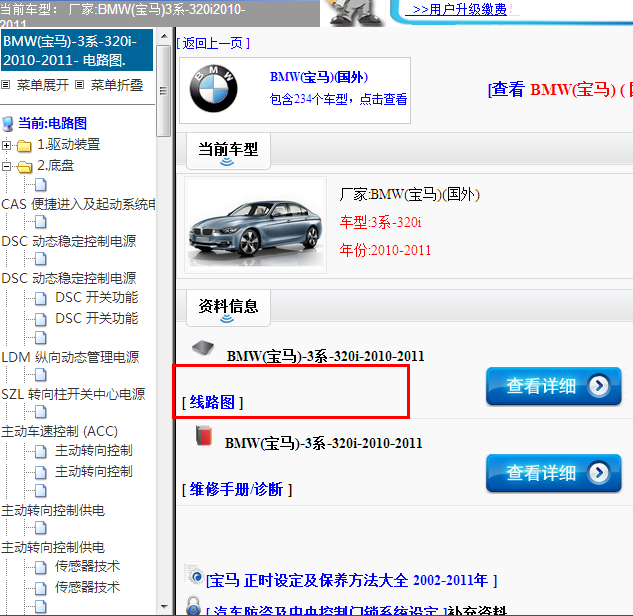The width and height of the screenshot is (633, 616).
Task: Select LDM 纵向动态管理电源 tree item
Action: [x=70, y=357]
